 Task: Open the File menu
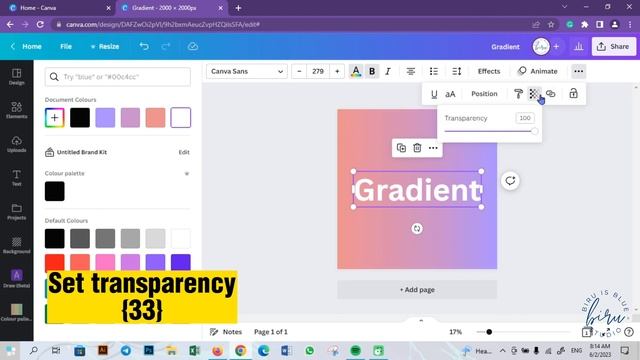pos(66,47)
